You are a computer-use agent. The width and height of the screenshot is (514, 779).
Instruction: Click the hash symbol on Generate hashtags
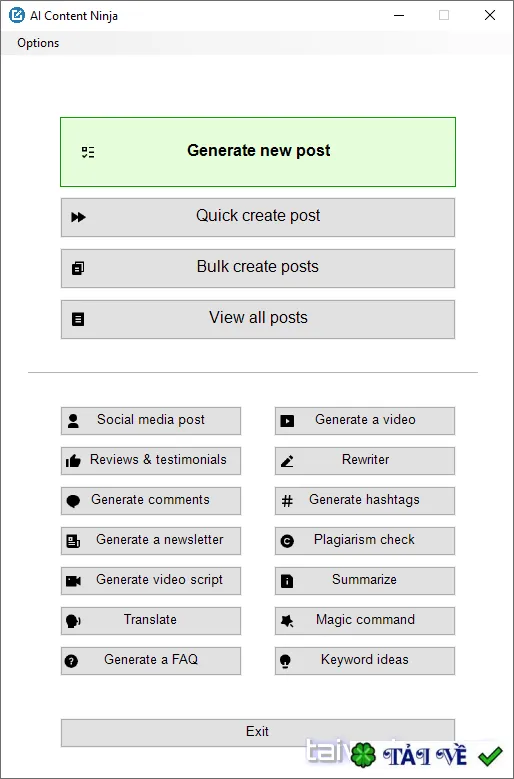point(287,501)
